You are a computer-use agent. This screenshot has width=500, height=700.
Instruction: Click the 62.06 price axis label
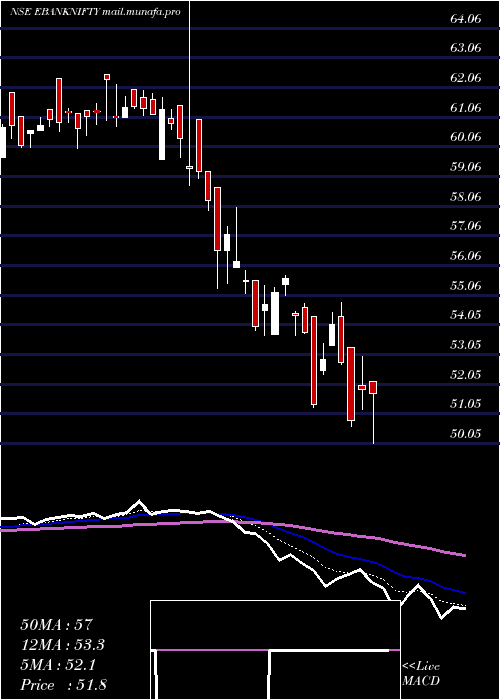[467, 78]
